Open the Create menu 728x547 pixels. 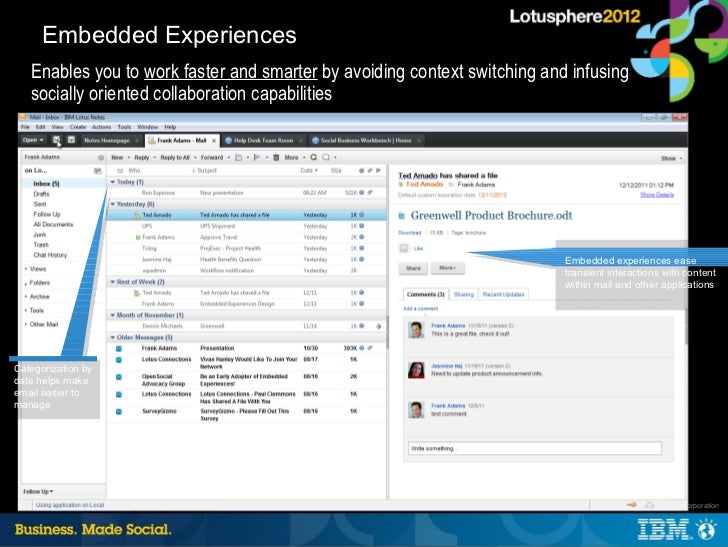coord(78,127)
